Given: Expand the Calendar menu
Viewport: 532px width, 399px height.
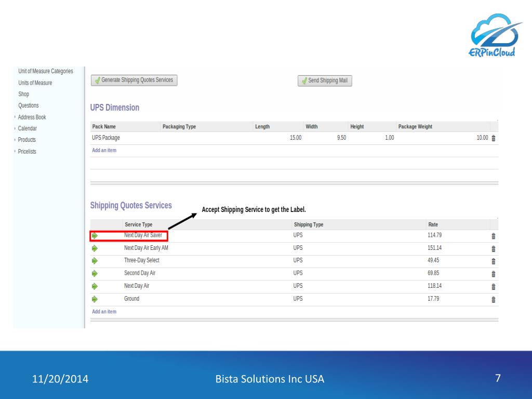Looking at the screenshot, I should [x=27, y=128].
